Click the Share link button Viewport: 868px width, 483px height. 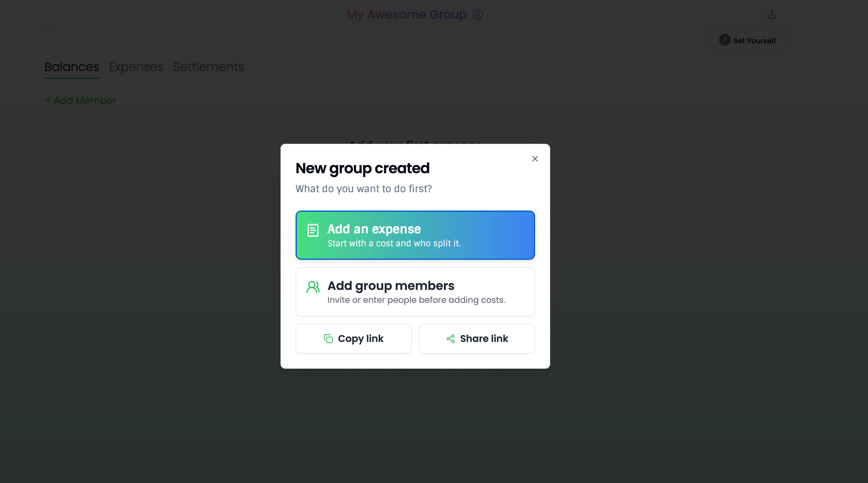point(477,339)
